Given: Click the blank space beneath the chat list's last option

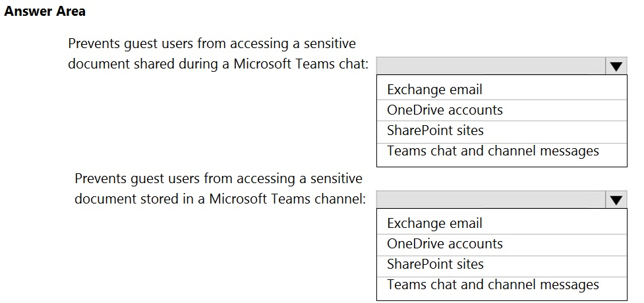Looking at the screenshot, I should click(x=502, y=163).
